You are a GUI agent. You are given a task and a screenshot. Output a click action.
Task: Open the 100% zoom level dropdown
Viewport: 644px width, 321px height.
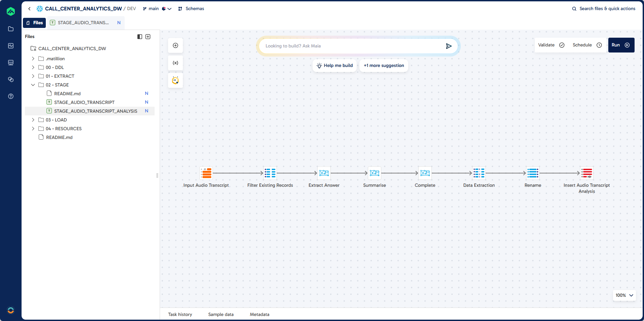pyautogui.click(x=624, y=295)
